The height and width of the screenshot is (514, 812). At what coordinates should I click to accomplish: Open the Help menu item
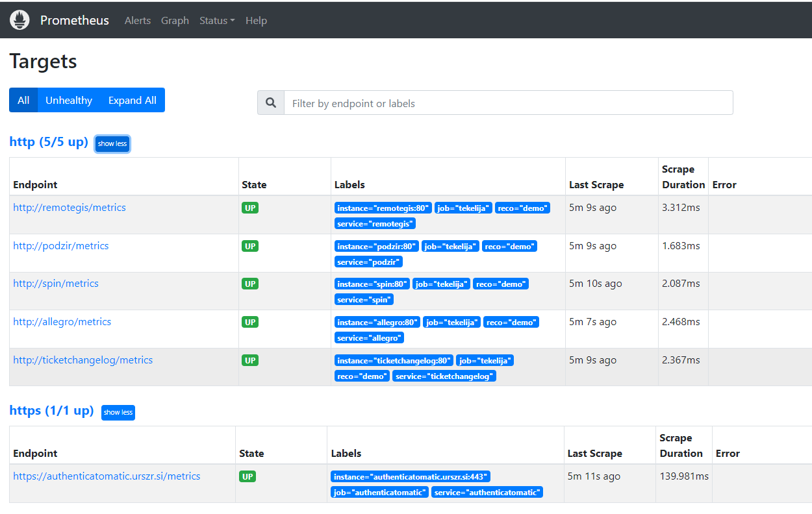tap(256, 21)
